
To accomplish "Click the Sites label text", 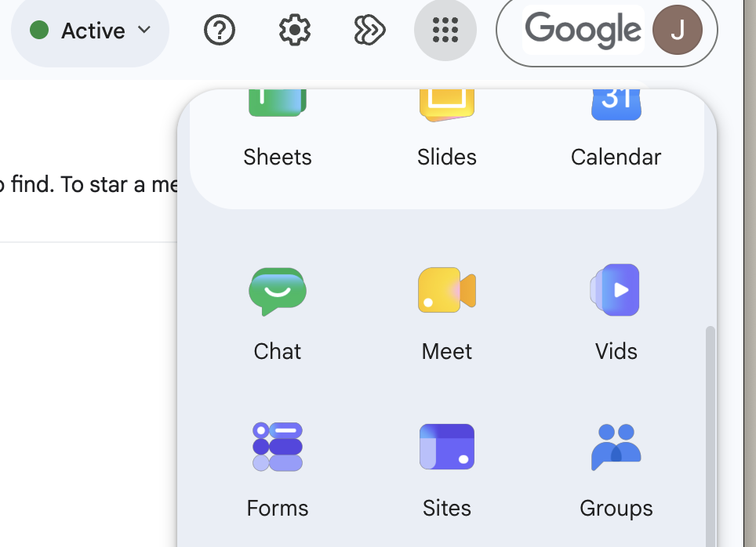I will [x=447, y=508].
